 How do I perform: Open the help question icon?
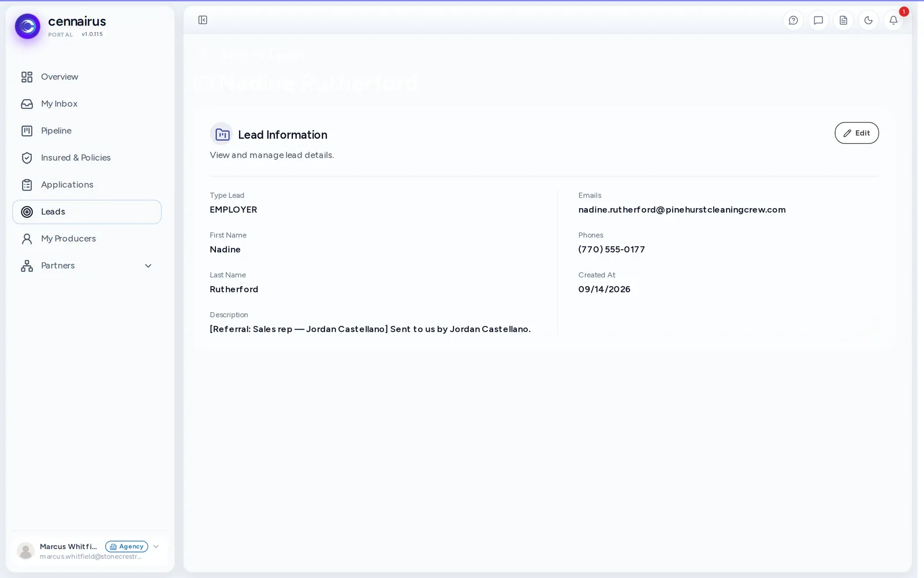[x=793, y=20]
